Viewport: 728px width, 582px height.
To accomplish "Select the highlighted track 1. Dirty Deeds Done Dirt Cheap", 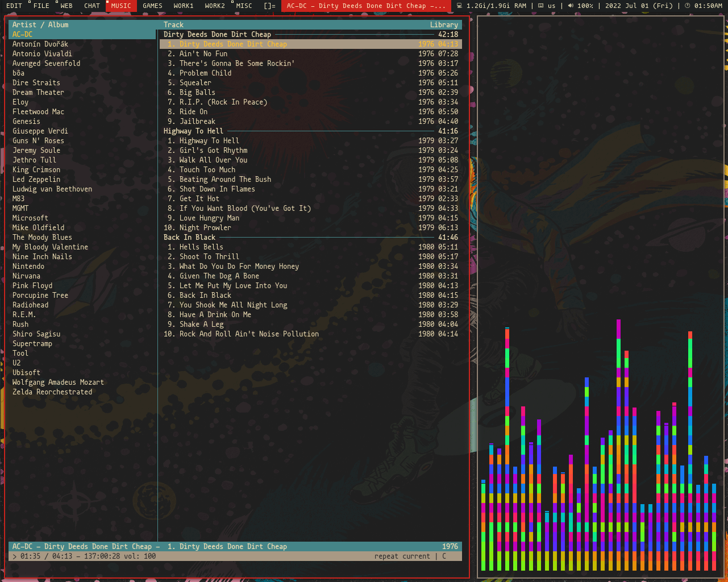I will point(311,44).
